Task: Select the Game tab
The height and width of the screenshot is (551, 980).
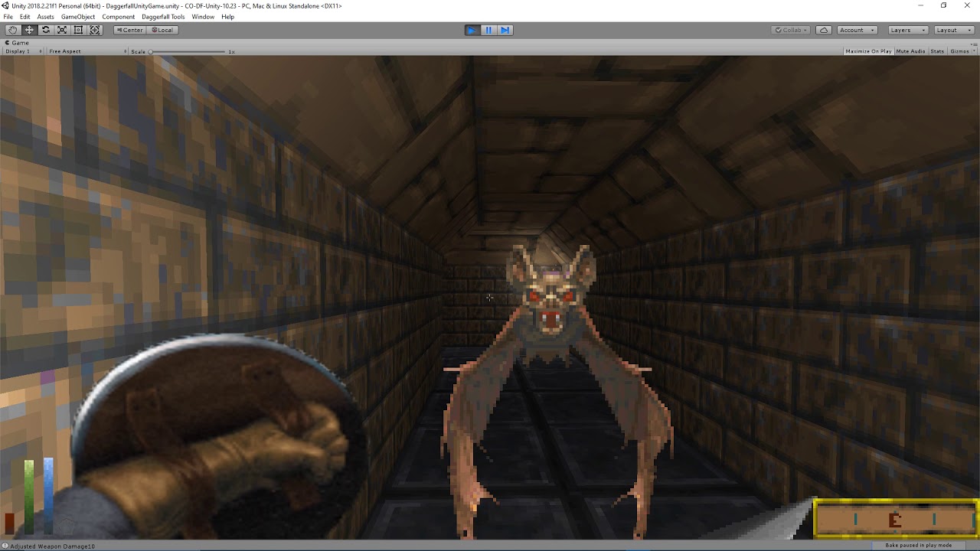Action: pyautogui.click(x=16, y=43)
